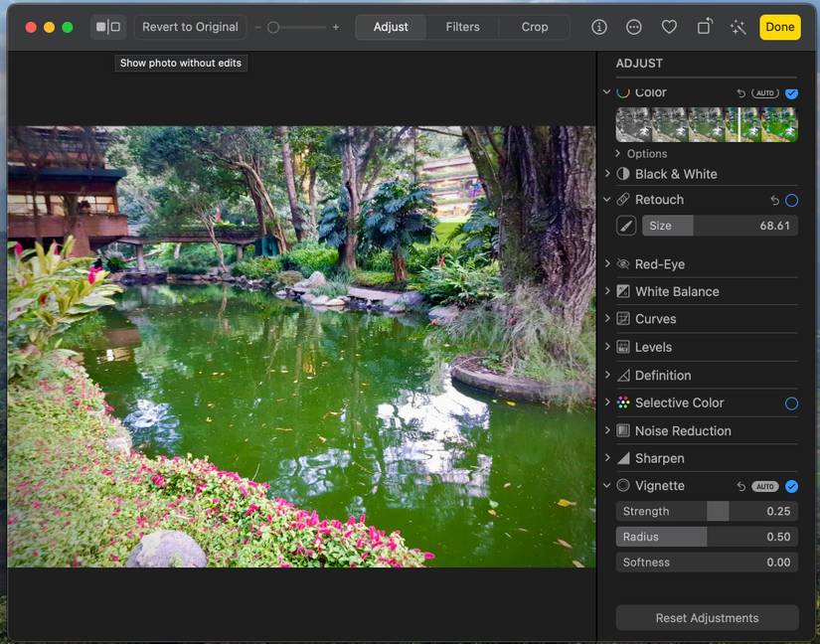Click the Definition triangle icon

[x=623, y=376]
